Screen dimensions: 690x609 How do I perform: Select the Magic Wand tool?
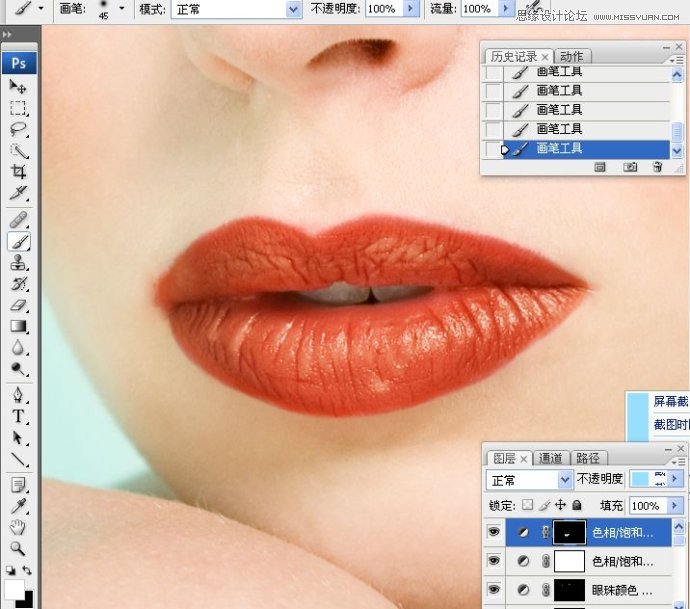18,151
